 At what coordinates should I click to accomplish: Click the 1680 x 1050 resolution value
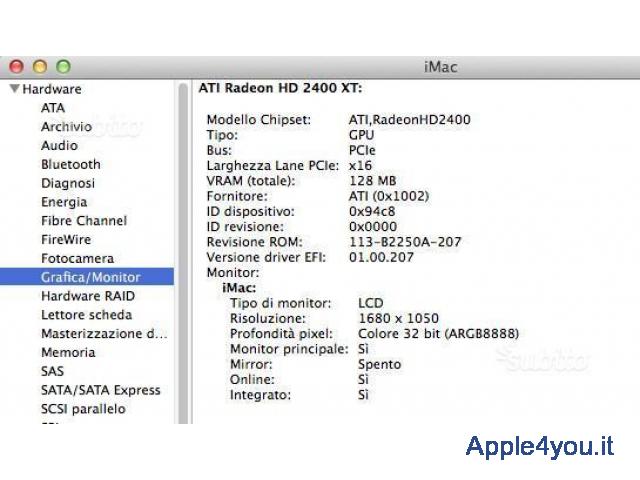click(398, 318)
